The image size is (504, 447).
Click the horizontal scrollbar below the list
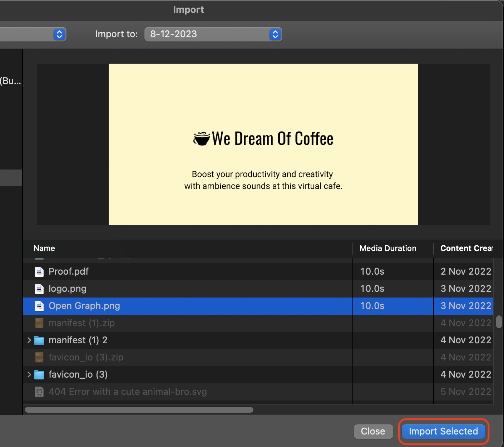139,410
